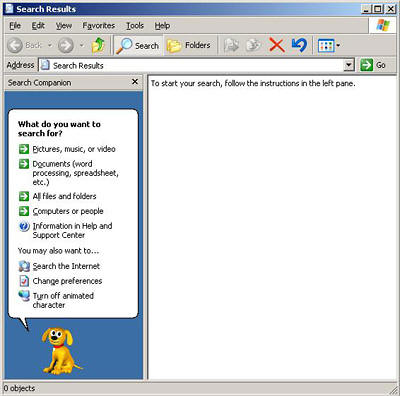Open the Back history dropdown arrow
Image resolution: width=400 pixels, height=396 pixels.
50,45
